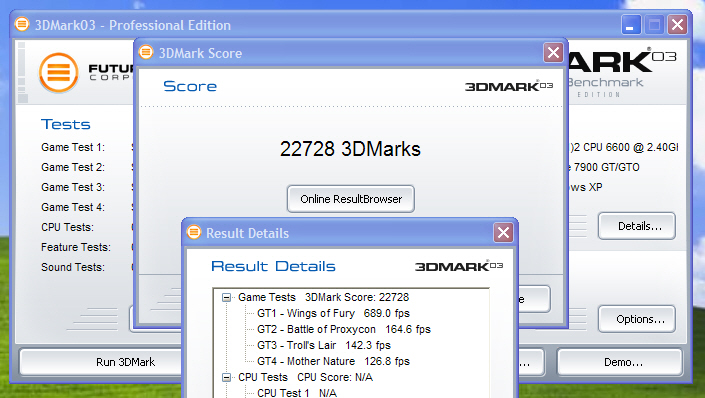Select GT1 - Wings of Fury result
The width and height of the screenshot is (705, 398).
333,313
